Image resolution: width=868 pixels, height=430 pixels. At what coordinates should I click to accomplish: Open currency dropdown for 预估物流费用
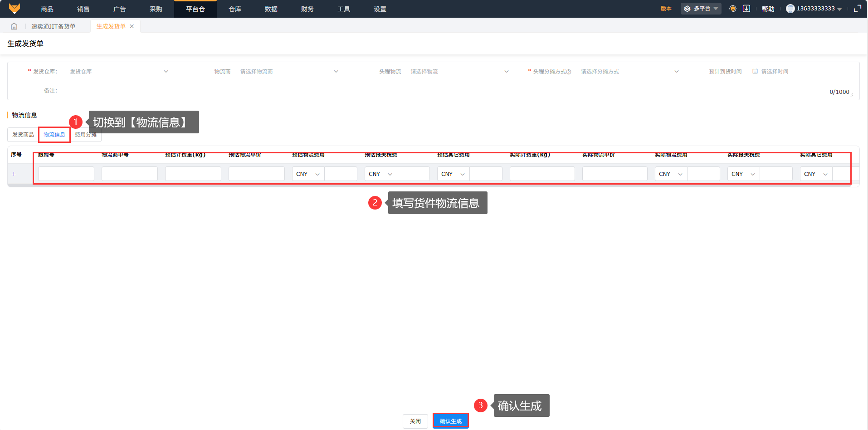(x=308, y=174)
